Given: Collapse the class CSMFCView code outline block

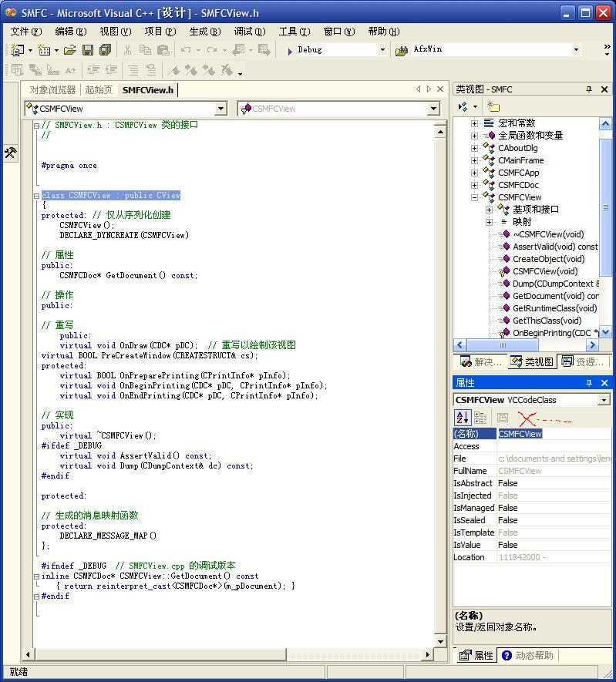Looking at the screenshot, I should click(36, 196).
